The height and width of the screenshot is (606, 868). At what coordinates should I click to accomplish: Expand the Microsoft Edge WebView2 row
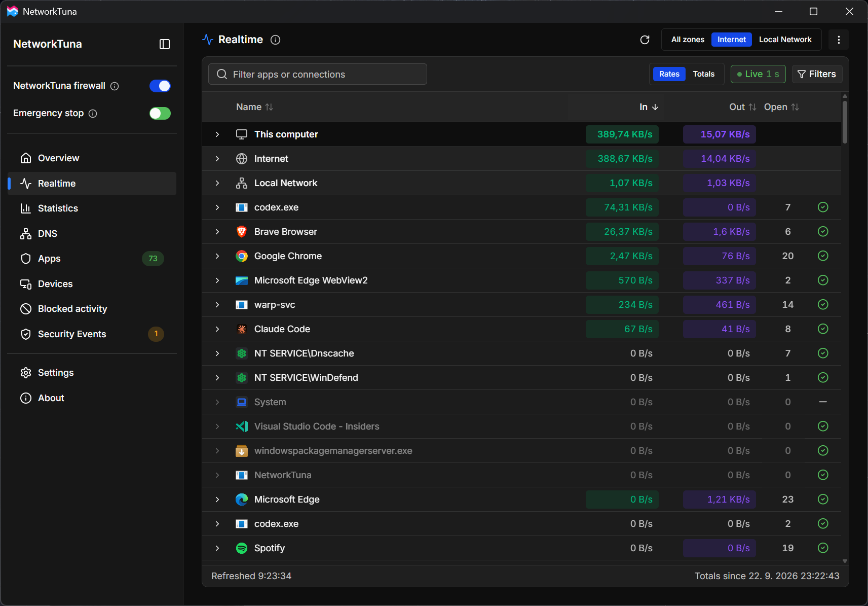click(x=217, y=280)
